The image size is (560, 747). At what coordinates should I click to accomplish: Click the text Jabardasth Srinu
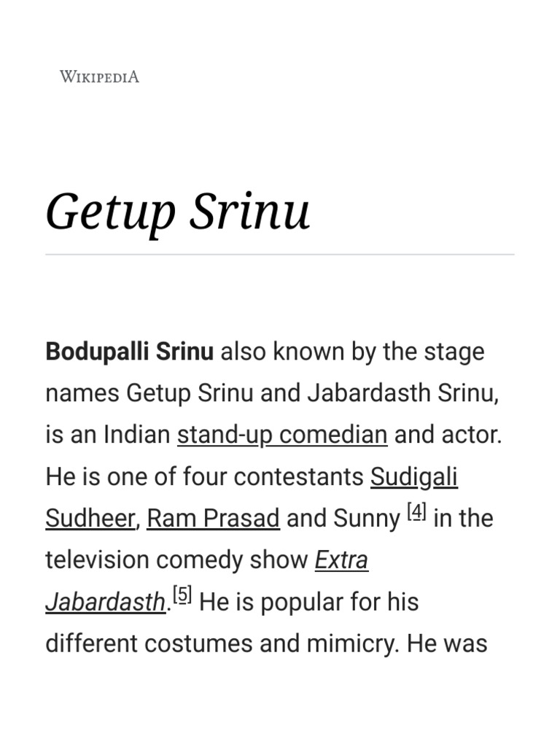tap(402, 393)
